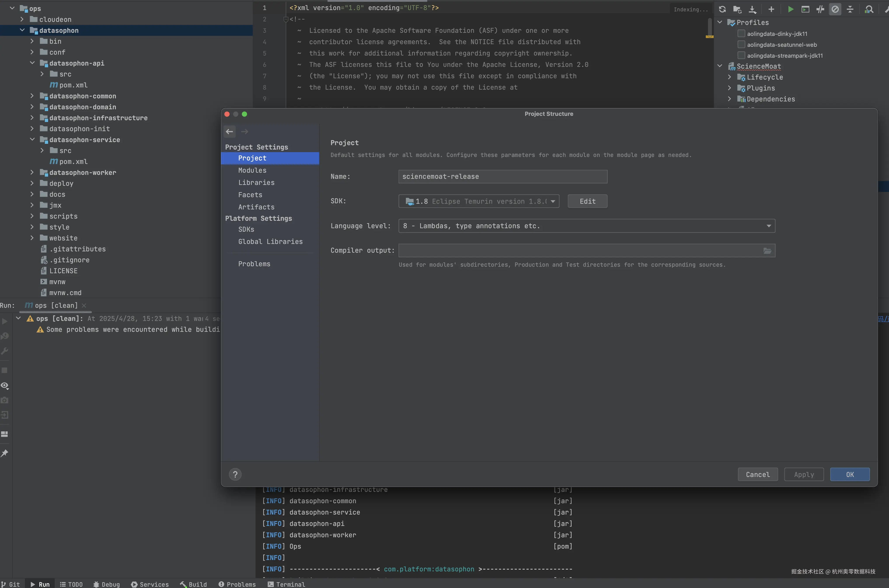889x588 pixels.
Task: Click Download Sources and Documentation icon
Action: pos(753,9)
